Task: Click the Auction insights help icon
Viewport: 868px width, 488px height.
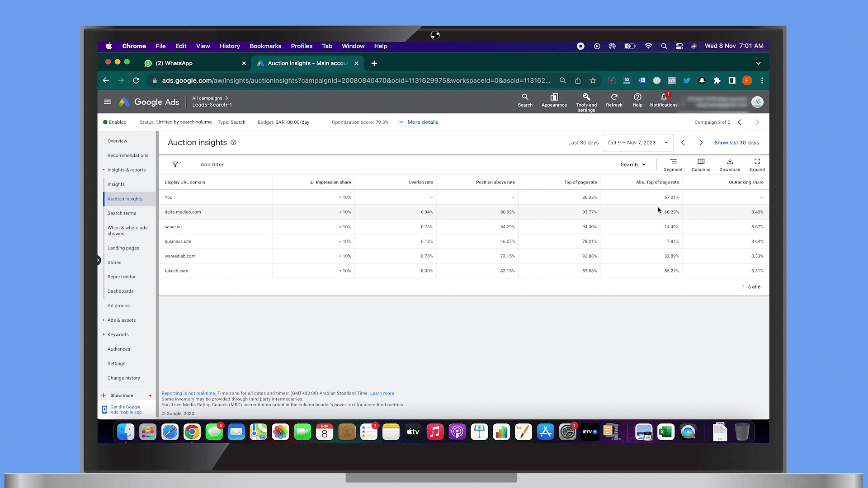Action: coord(233,142)
